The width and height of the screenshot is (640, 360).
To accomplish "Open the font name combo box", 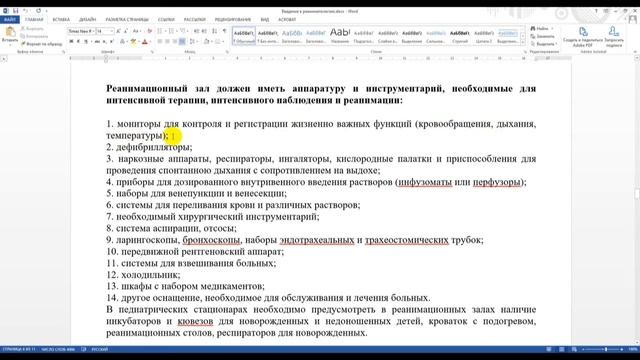I will [81, 31].
